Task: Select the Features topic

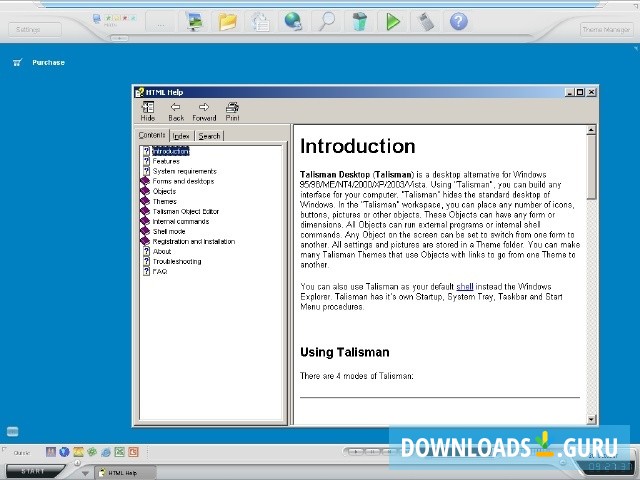Action: pos(166,161)
